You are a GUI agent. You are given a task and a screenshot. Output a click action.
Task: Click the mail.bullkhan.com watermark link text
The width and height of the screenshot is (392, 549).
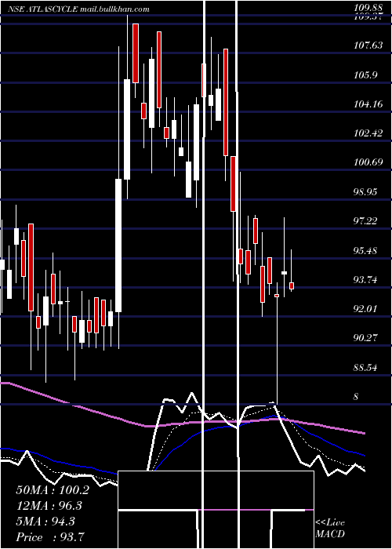(114, 9)
